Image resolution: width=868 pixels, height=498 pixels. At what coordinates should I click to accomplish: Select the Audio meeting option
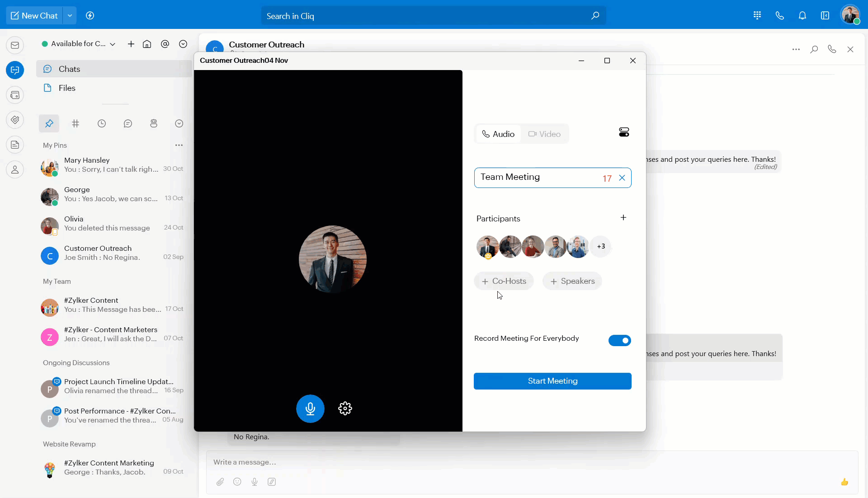tap(498, 134)
